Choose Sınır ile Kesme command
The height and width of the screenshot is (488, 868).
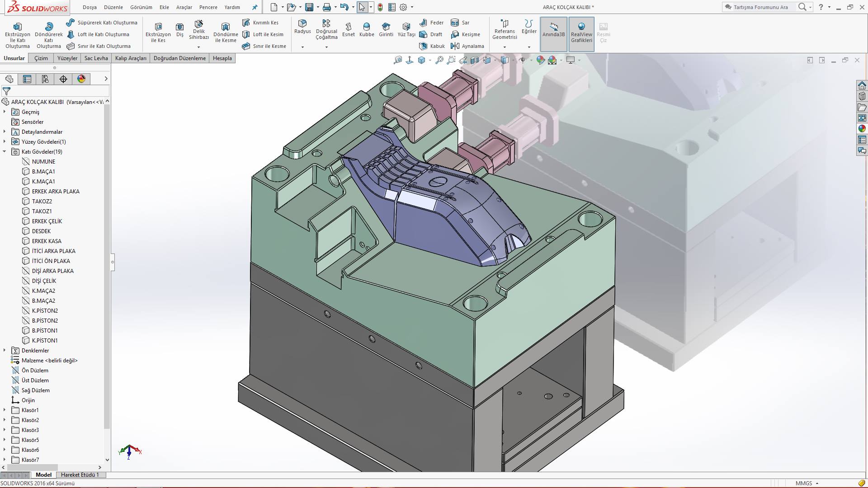[264, 46]
